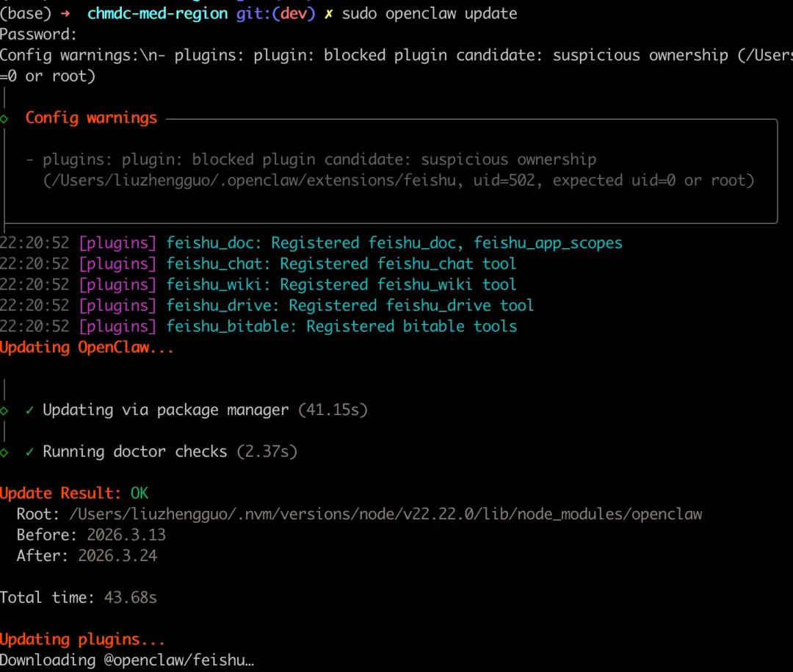Click the chmdc-med-region directory name
793x672 pixels.
[157, 13]
